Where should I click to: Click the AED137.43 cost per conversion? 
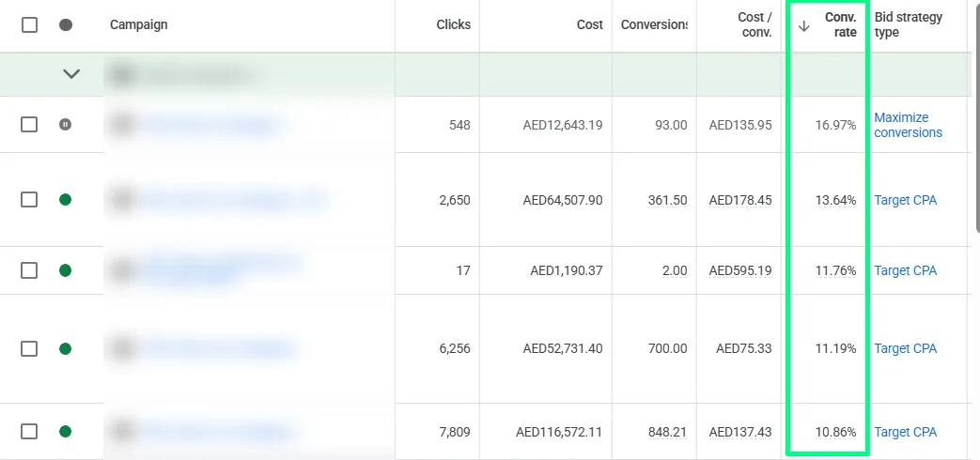740,432
